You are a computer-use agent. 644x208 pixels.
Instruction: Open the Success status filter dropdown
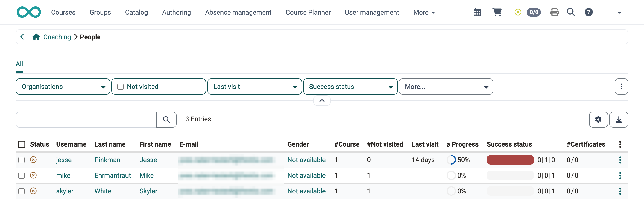click(x=350, y=87)
